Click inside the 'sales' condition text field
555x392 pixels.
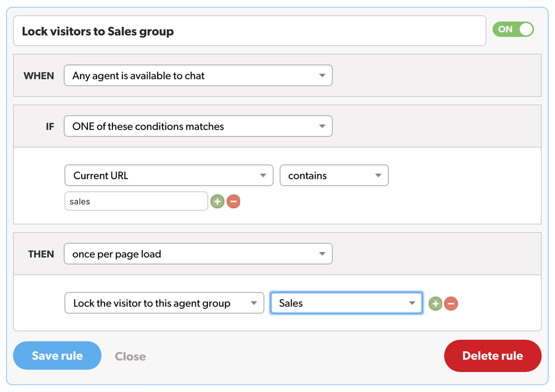[x=135, y=201]
